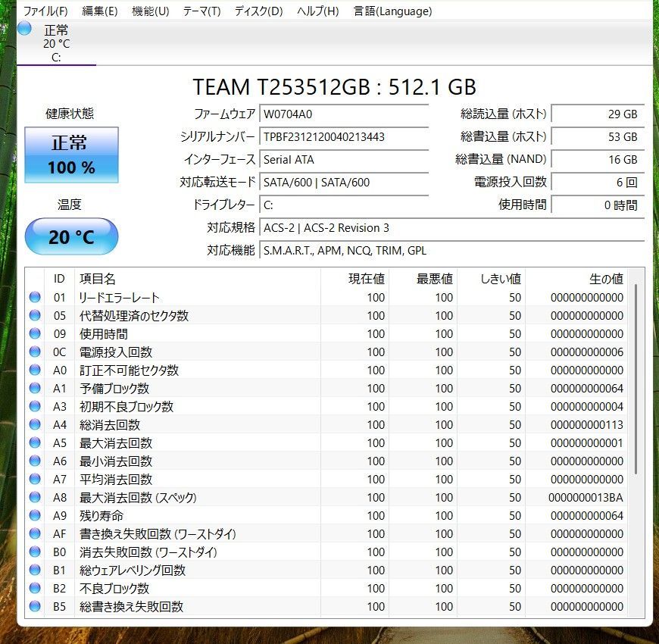Click the status icon for row A7 平均消去回数
Image resolution: width=659 pixels, height=644 pixels.
point(35,479)
